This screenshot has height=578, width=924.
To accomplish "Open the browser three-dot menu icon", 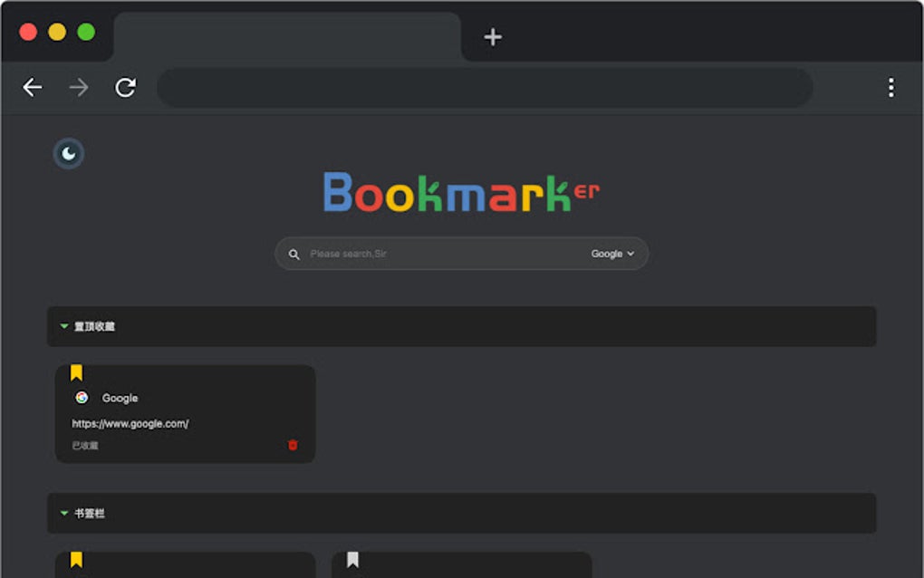I will (891, 87).
